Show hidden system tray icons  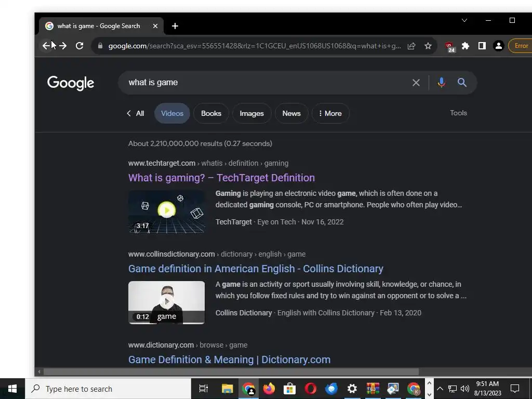(x=440, y=389)
